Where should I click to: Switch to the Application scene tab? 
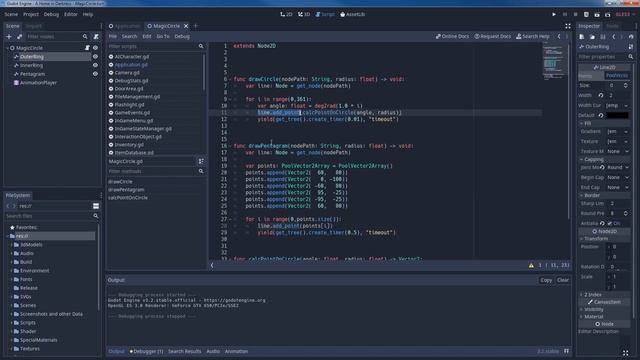tap(124, 26)
